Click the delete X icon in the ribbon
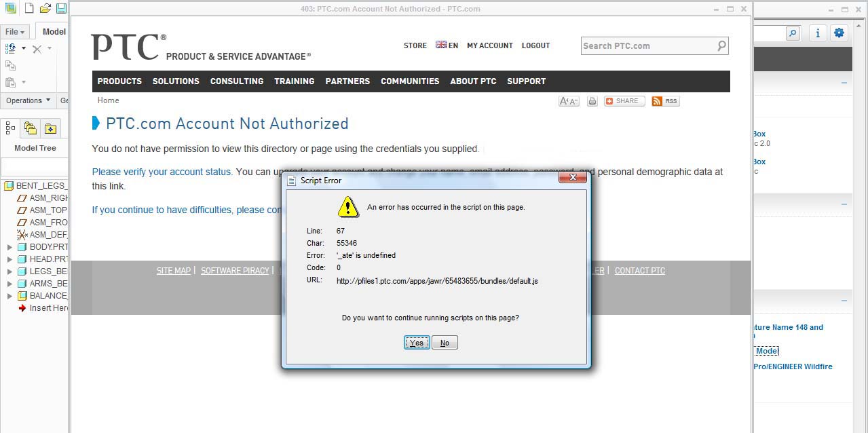Viewport: 868px width, 433px height. [37, 48]
